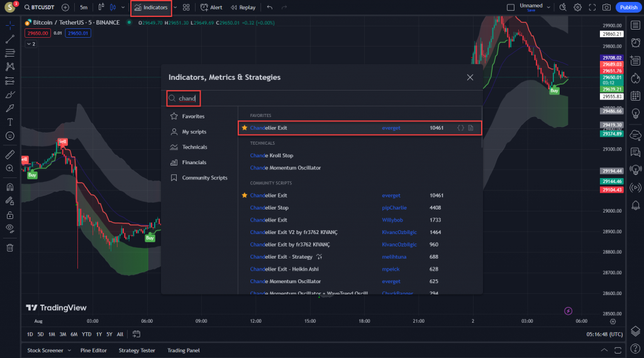Change the 5m time interval
This screenshot has width=644, height=358.
[x=84, y=8]
